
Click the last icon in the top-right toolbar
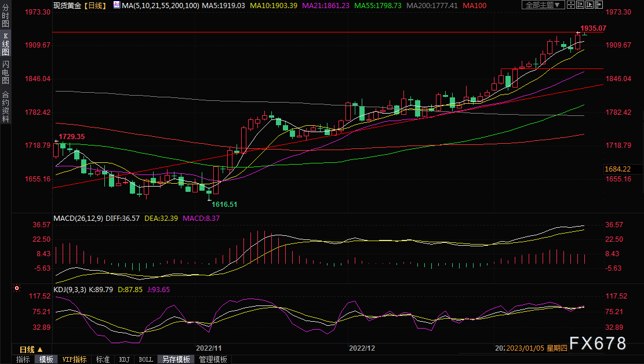tap(600, 5)
